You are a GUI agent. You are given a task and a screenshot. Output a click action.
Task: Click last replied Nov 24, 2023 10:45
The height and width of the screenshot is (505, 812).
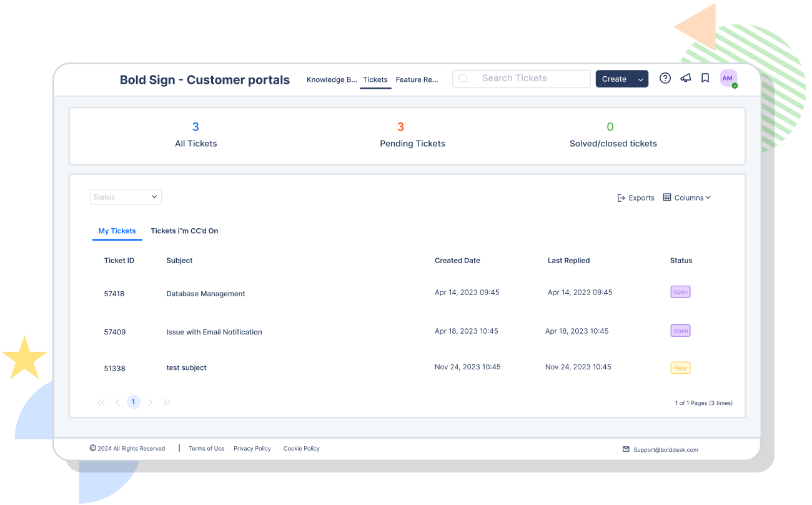coord(578,367)
